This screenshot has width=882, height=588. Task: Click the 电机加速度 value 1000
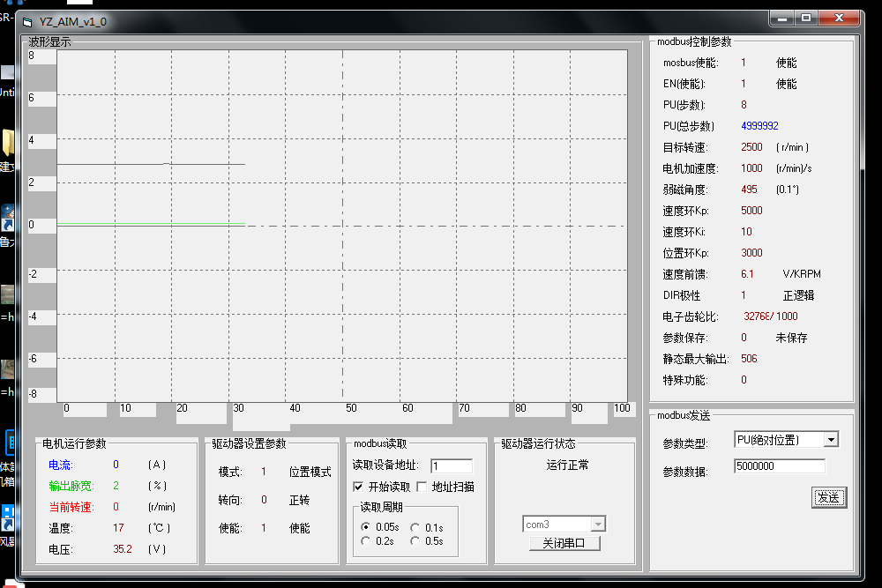pos(751,168)
